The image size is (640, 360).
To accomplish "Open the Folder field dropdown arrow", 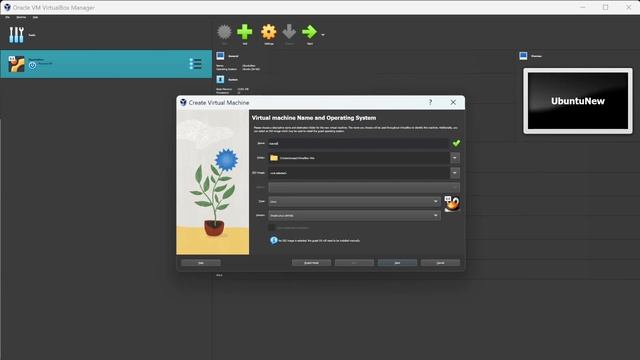I will coord(455,158).
